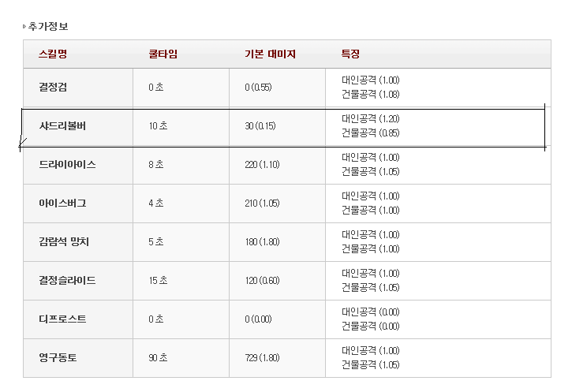The height and width of the screenshot is (392, 572).
Task: Click the 기본 데미지 column header
Action: point(271,54)
